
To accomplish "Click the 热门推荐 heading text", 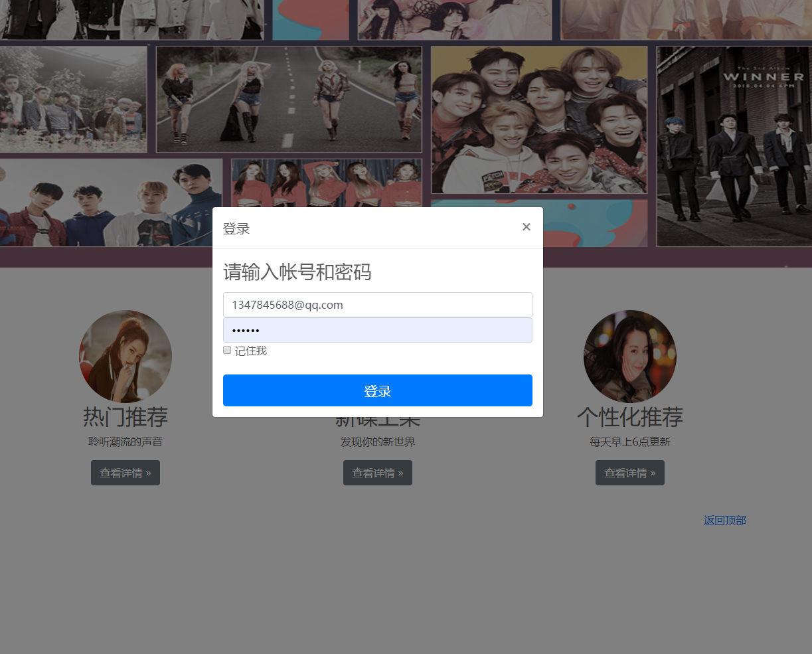I will point(125,417).
